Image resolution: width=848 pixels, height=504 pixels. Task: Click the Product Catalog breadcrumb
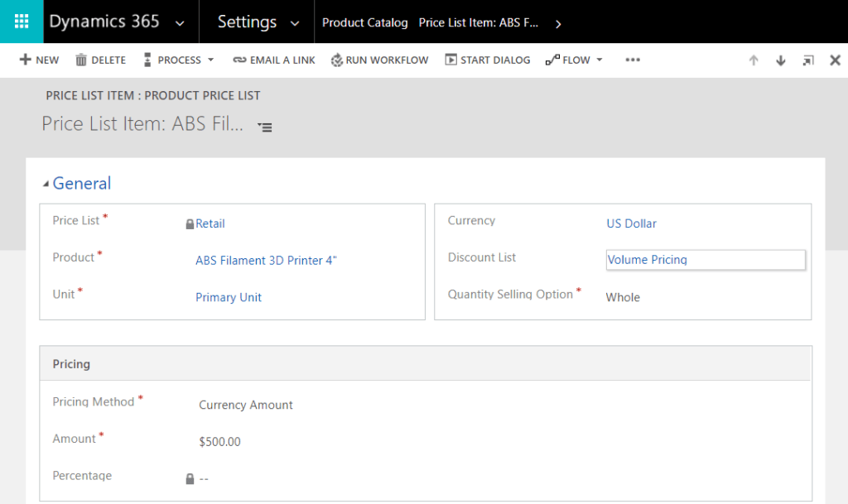tap(364, 23)
